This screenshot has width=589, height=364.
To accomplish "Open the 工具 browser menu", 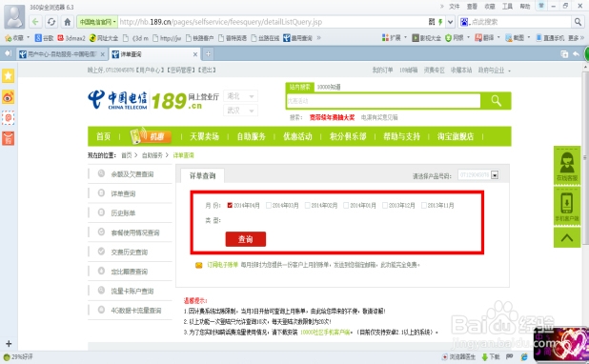I will click(x=507, y=7).
